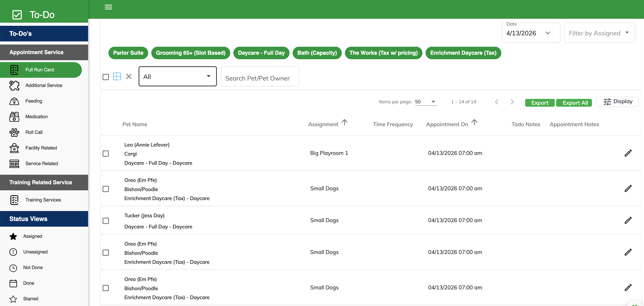The height and width of the screenshot is (306, 644).
Task: Open Medication in the sidebar
Action: pos(36,117)
